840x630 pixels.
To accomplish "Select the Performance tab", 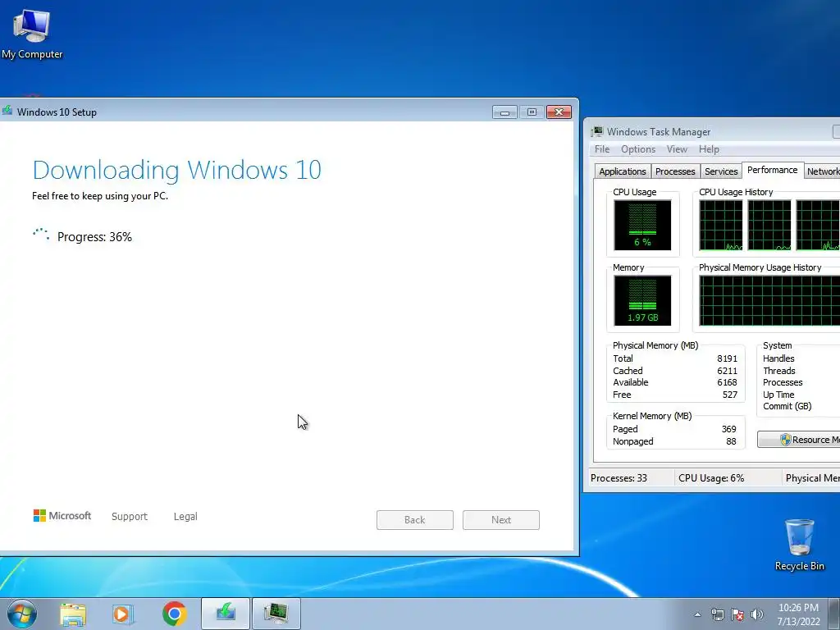I will click(773, 170).
